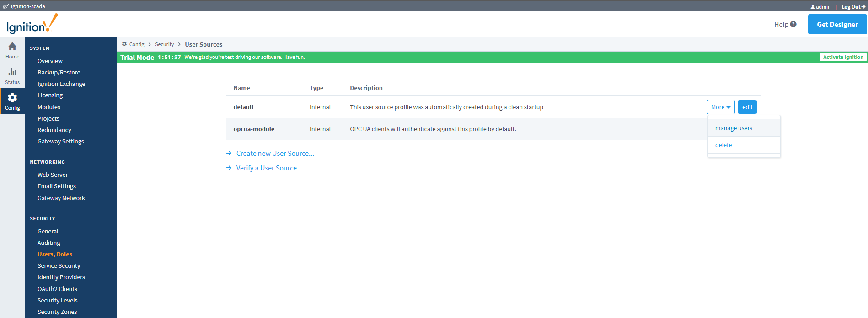868x318 pixels.
Task: Open Backup/Restore in the sidebar
Action: (x=59, y=72)
